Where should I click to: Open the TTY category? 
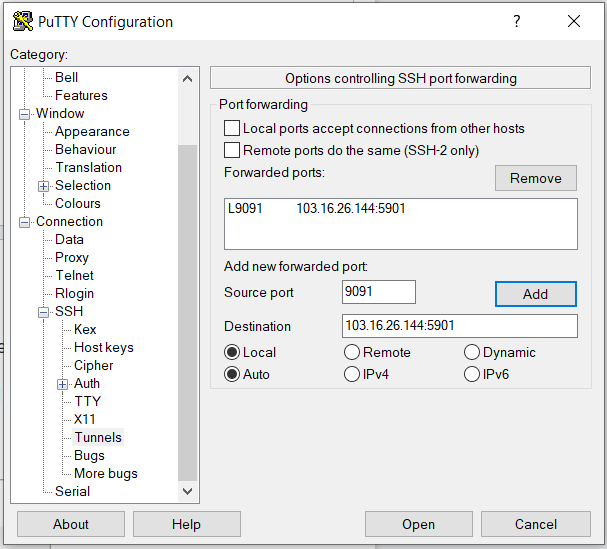[x=87, y=401]
